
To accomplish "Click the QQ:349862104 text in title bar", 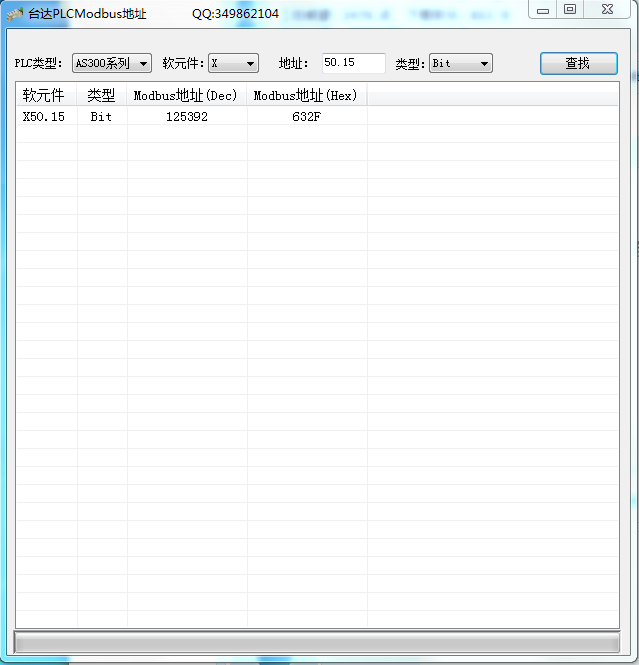I will click(x=235, y=14).
